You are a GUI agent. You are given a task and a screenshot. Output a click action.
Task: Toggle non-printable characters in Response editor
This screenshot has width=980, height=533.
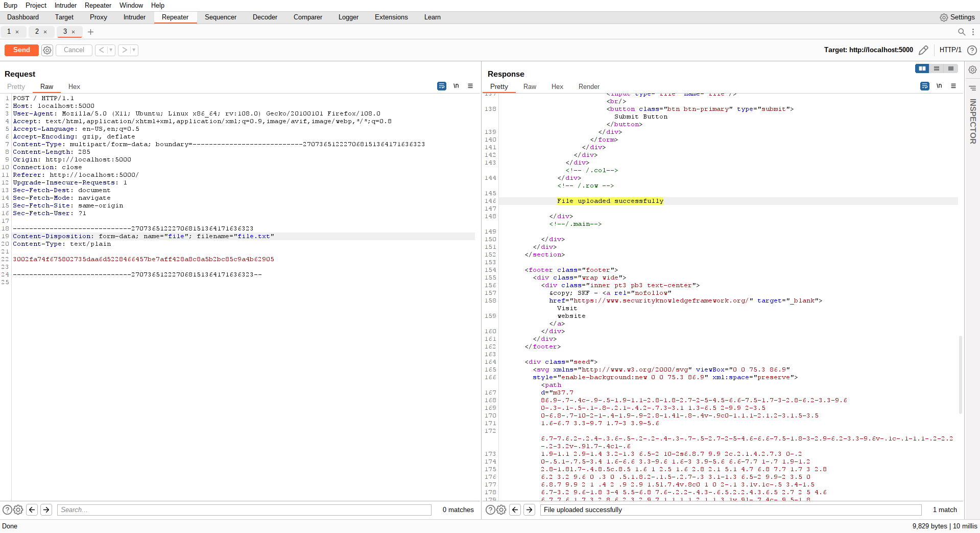point(939,86)
